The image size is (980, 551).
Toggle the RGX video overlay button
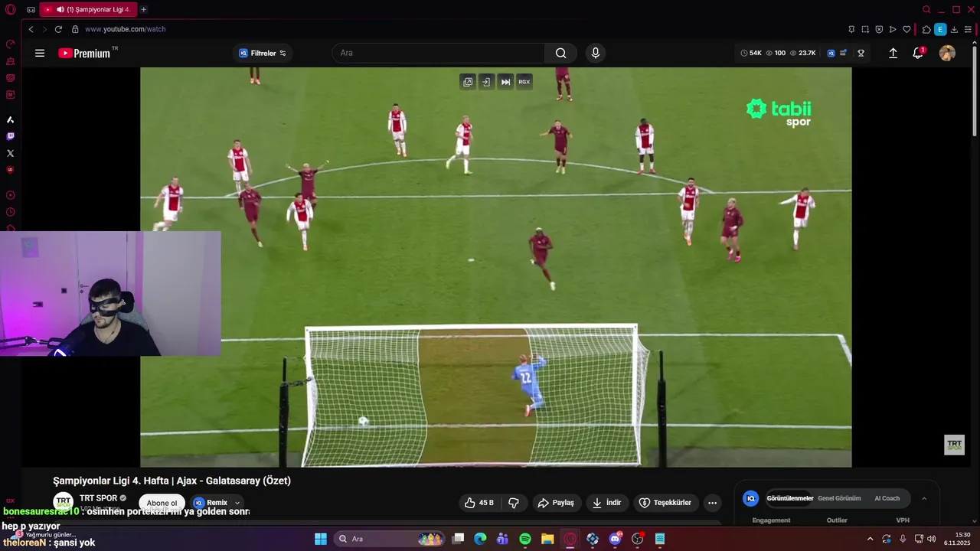524,82
